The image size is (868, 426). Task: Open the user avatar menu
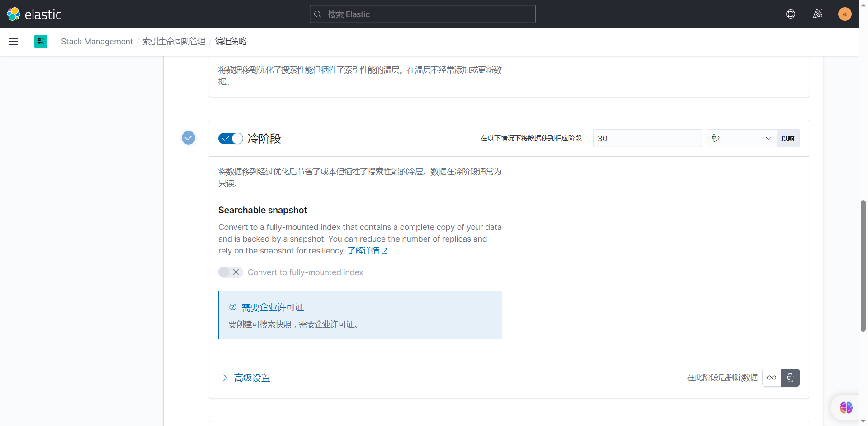pyautogui.click(x=844, y=14)
